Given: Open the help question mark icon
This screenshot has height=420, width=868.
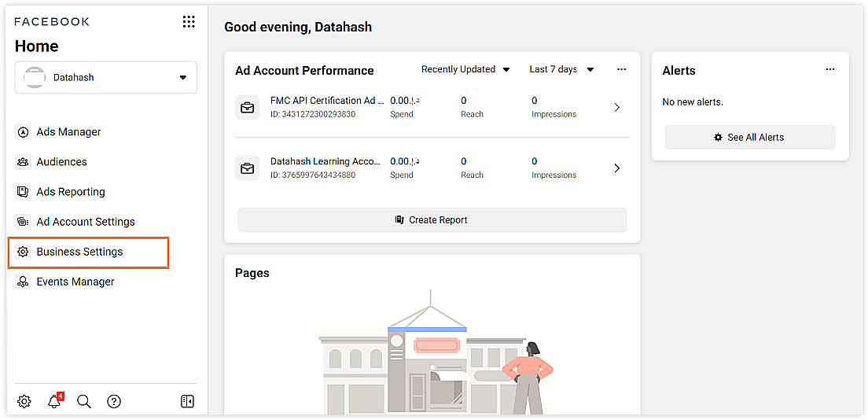Looking at the screenshot, I should [114, 401].
